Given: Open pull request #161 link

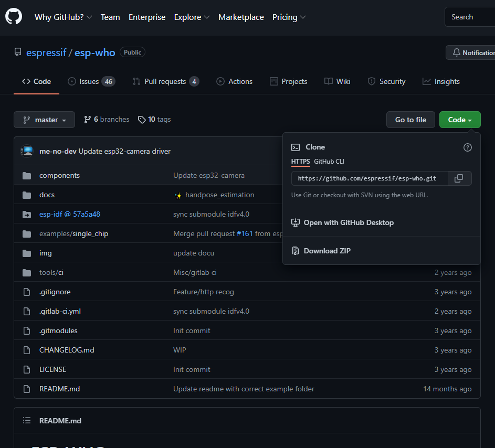Looking at the screenshot, I should [245, 234].
